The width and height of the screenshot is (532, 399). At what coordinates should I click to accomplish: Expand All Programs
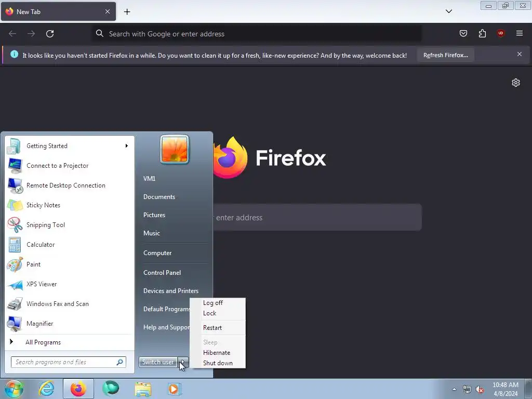43,342
